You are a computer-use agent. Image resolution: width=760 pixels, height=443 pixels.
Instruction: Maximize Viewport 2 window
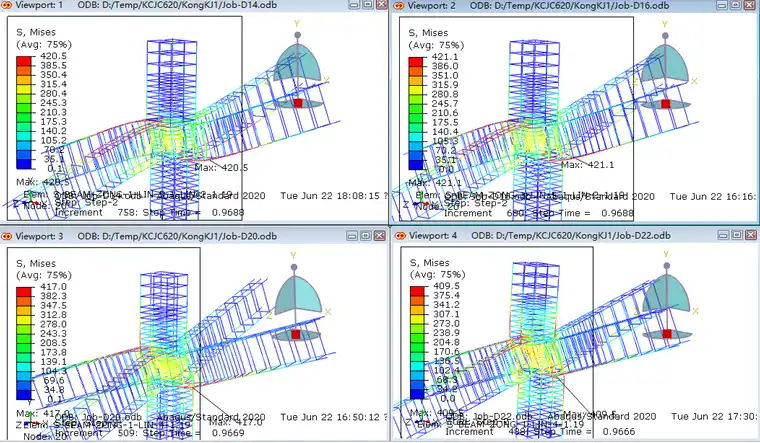pos(736,5)
